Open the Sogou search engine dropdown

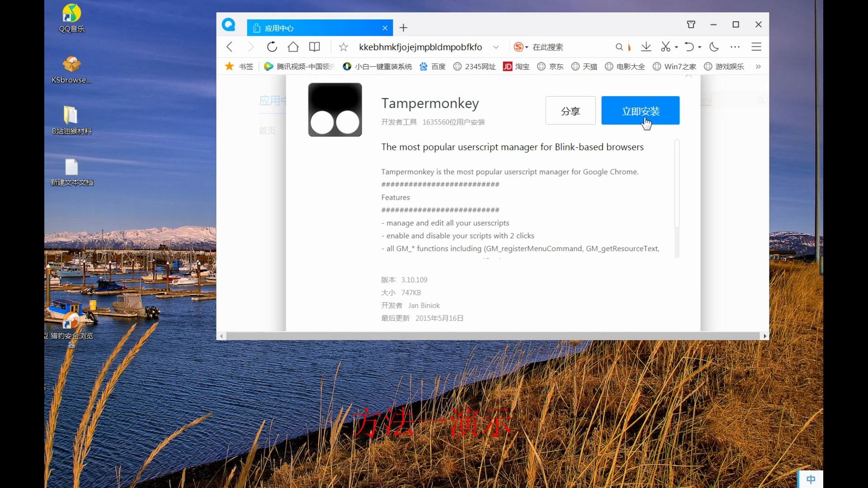pos(521,47)
